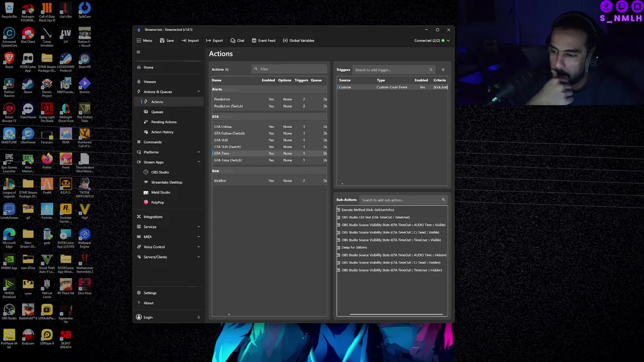Click the trigger search magnifier icon
Viewport: 644px width, 362px height.
click(x=431, y=70)
